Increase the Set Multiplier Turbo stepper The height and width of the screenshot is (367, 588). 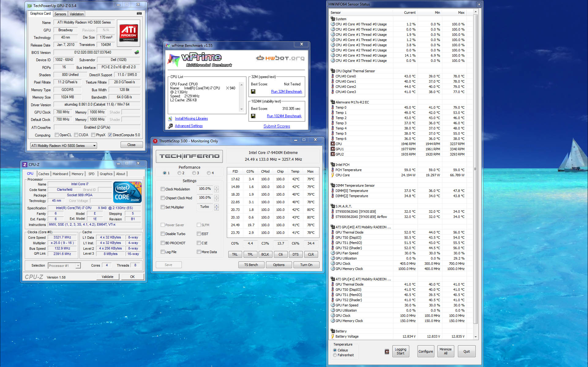coord(217,205)
